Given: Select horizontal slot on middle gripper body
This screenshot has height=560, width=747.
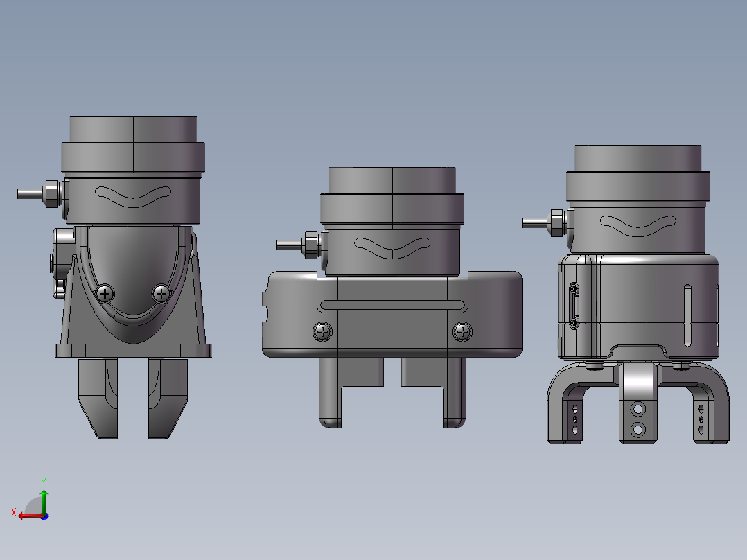Looking at the screenshot, I should click(392, 305).
